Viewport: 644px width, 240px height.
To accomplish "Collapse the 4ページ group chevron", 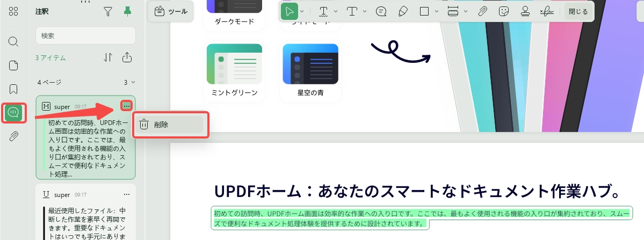I will click(x=133, y=83).
